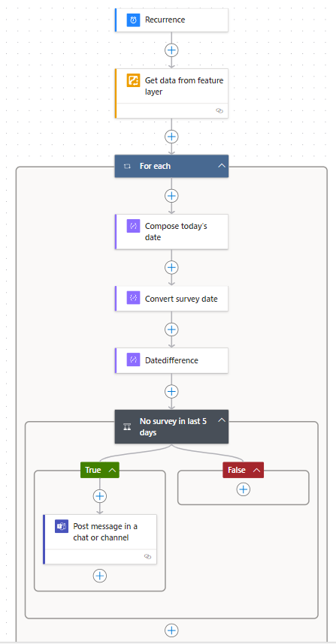Click the Teams icon on Post message card
Image resolution: width=336 pixels, height=644 pixels.
pyautogui.click(x=62, y=526)
